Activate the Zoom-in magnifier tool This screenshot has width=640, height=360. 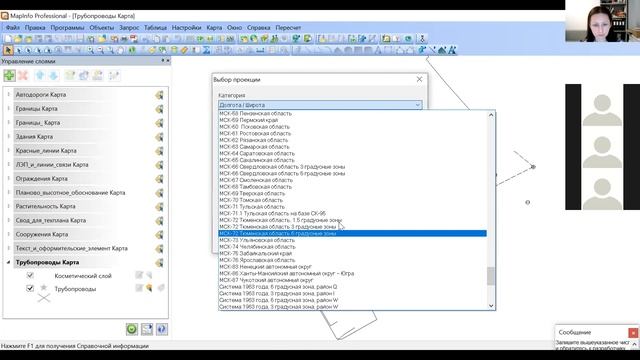[90, 50]
